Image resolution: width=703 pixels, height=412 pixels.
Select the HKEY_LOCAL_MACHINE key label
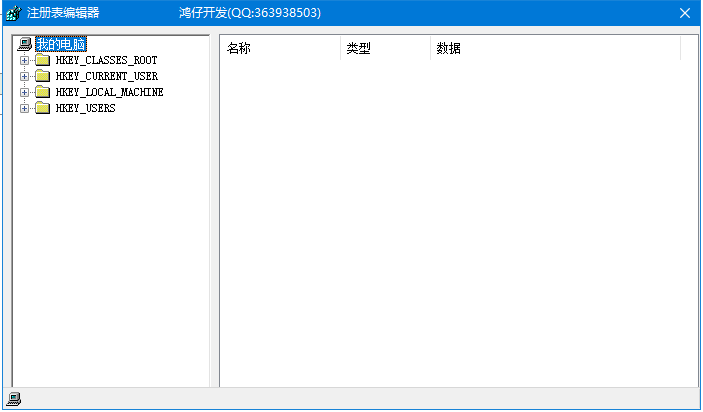109,92
